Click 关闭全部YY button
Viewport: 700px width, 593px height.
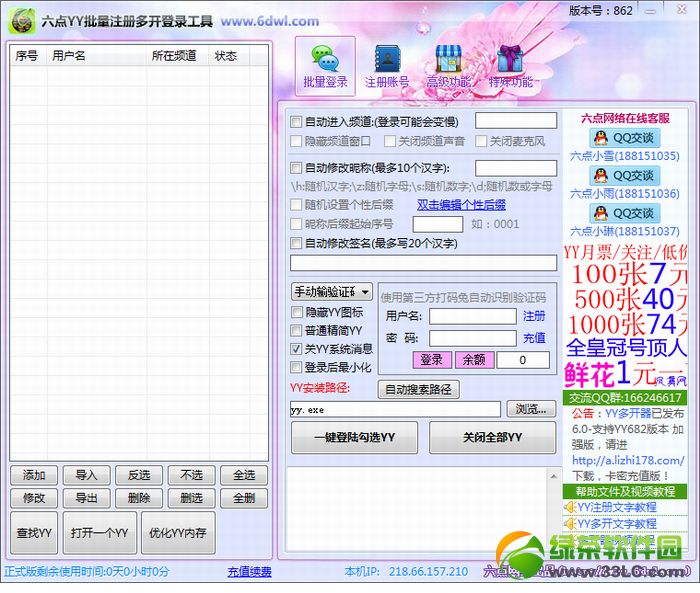point(492,438)
